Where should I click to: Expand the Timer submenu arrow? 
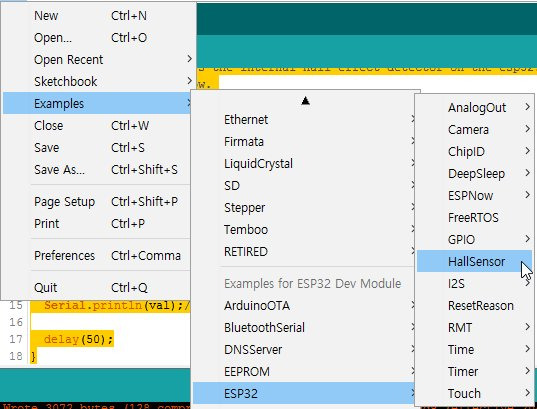(x=527, y=371)
